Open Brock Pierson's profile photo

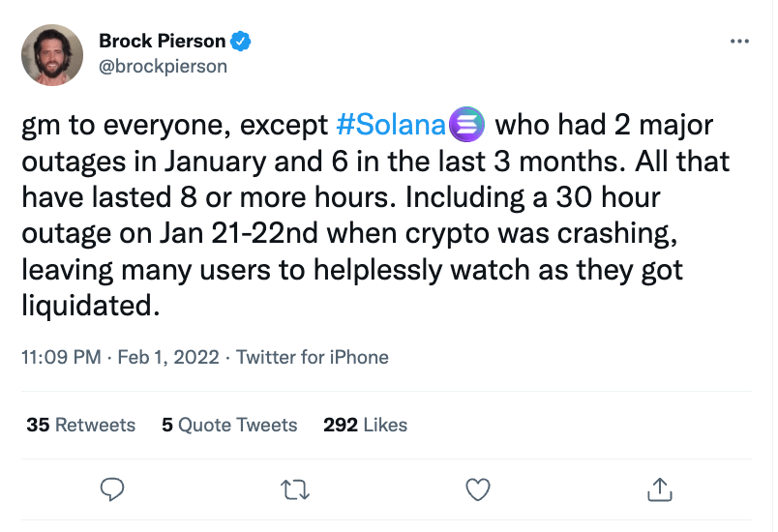(x=52, y=54)
